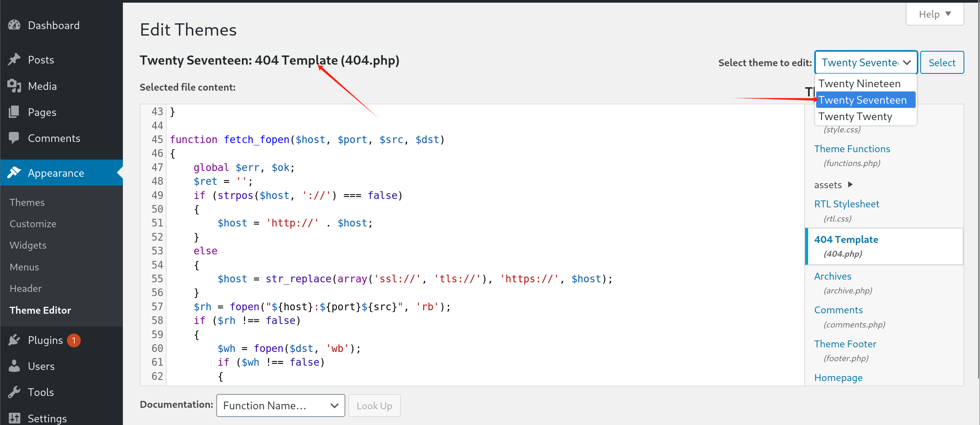This screenshot has height=425, width=980.
Task: Choose Twenty Twenty from theme list
Action: [x=866, y=116]
